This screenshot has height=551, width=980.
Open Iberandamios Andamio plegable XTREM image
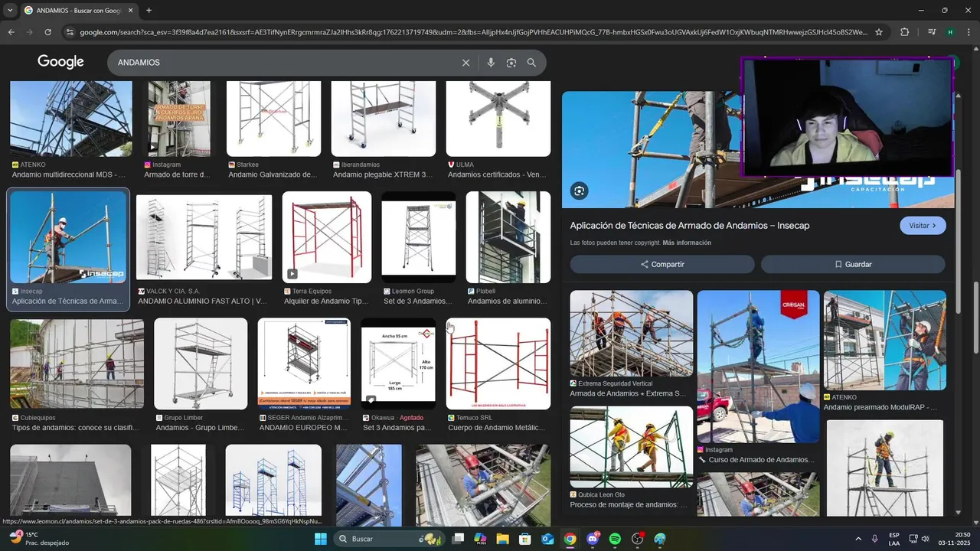coord(384,119)
